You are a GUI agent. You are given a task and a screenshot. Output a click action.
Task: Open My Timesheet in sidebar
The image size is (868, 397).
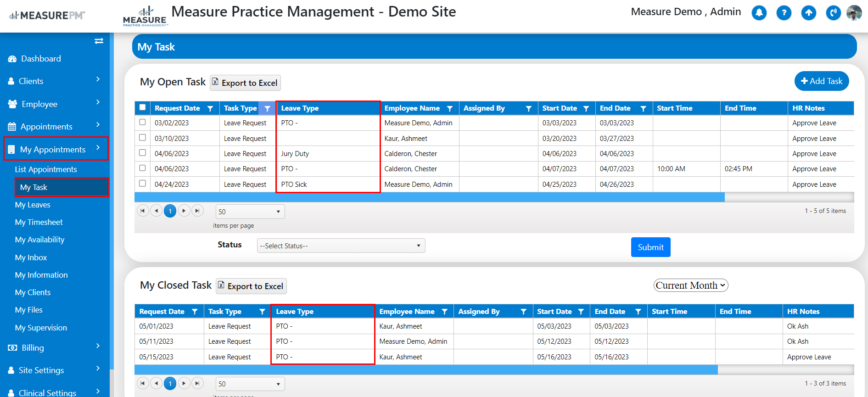coord(39,222)
